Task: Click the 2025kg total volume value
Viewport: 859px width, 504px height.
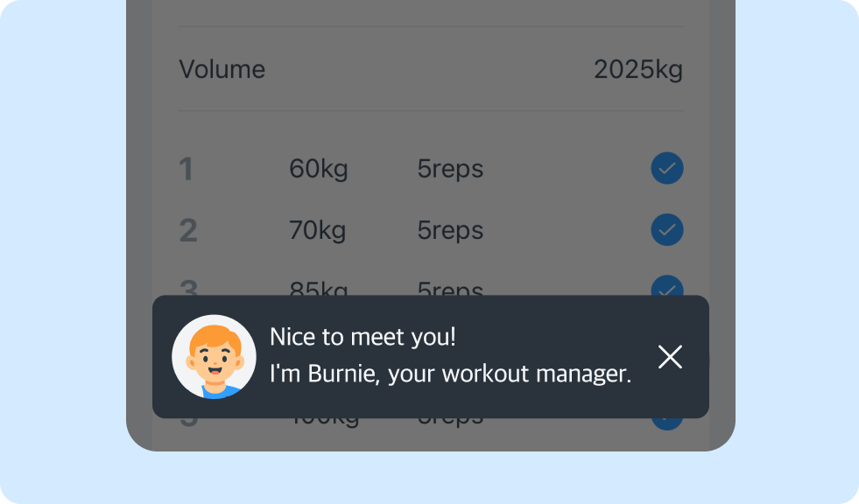Action: click(x=638, y=70)
